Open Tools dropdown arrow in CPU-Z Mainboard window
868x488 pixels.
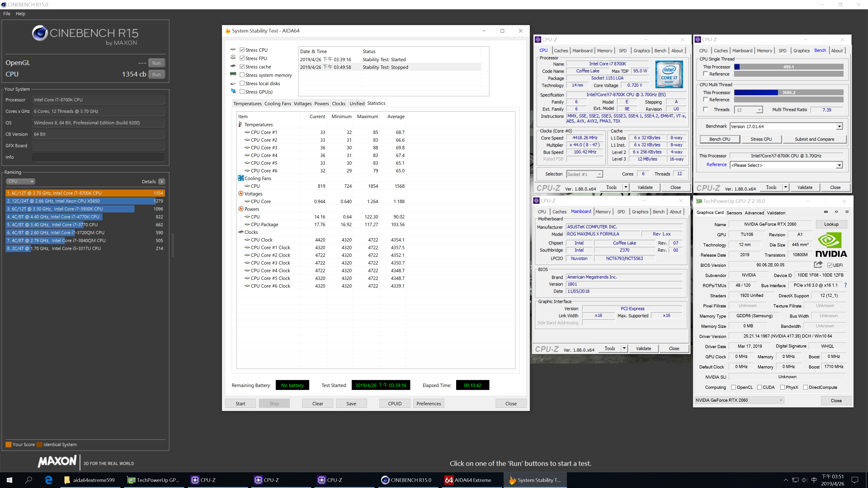pyautogui.click(x=624, y=348)
